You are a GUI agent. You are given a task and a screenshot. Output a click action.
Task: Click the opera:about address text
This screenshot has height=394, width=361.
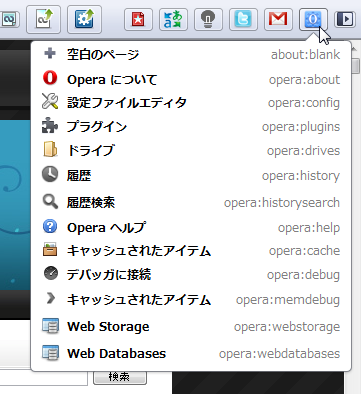(x=304, y=80)
